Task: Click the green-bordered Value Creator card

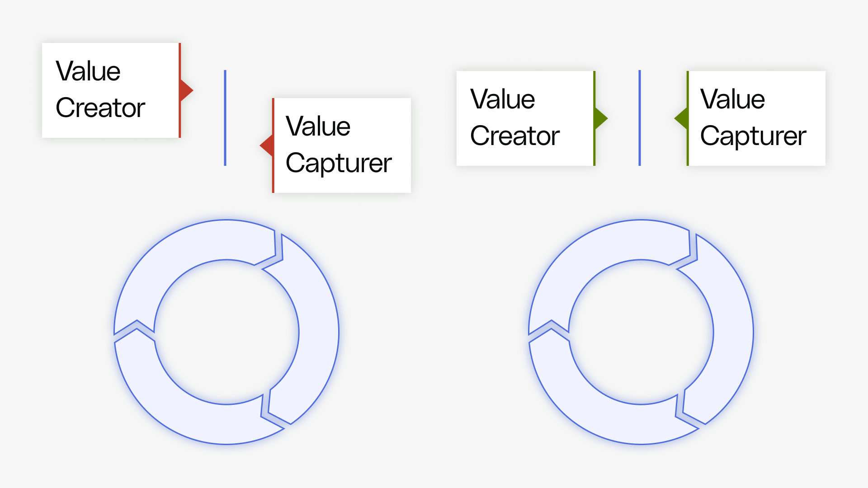Action: coord(526,118)
